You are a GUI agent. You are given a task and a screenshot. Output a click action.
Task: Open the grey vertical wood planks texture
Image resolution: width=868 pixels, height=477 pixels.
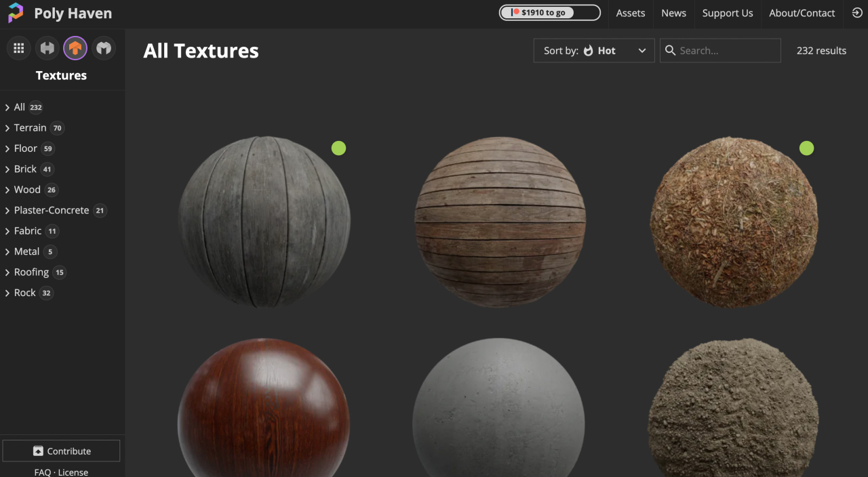click(264, 222)
